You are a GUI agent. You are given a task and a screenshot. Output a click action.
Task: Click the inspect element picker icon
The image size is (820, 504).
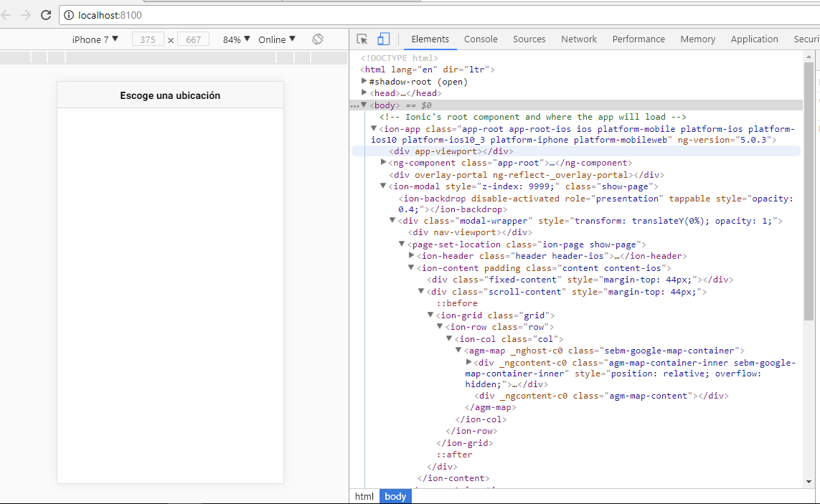click(362, 39)
